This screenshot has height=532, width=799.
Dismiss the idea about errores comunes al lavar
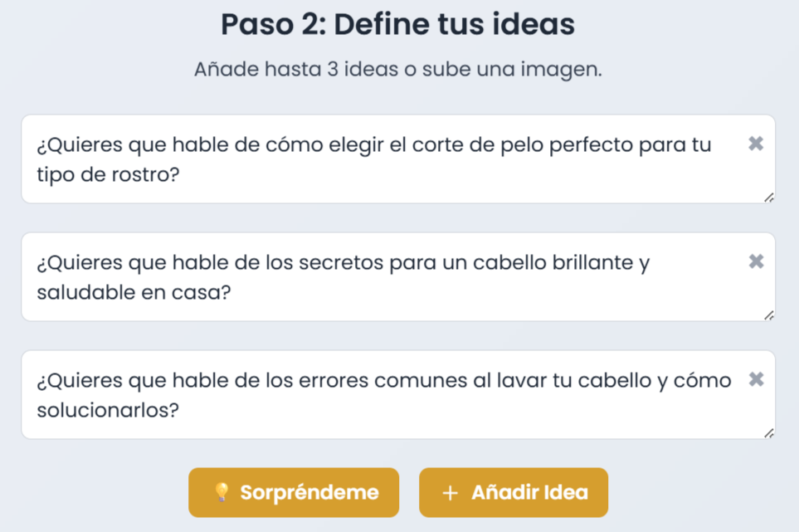coord(756,379)
